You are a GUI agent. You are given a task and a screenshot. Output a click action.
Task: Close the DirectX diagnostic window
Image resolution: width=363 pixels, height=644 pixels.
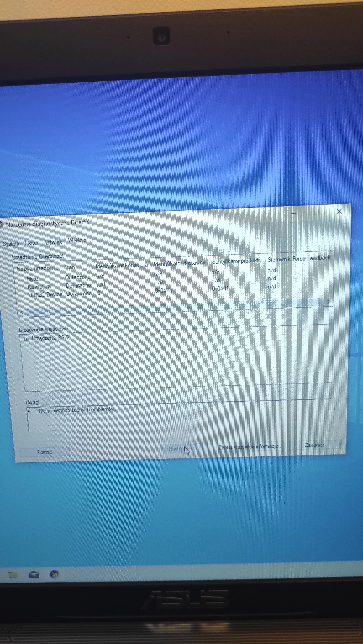[x=339, y=211]
